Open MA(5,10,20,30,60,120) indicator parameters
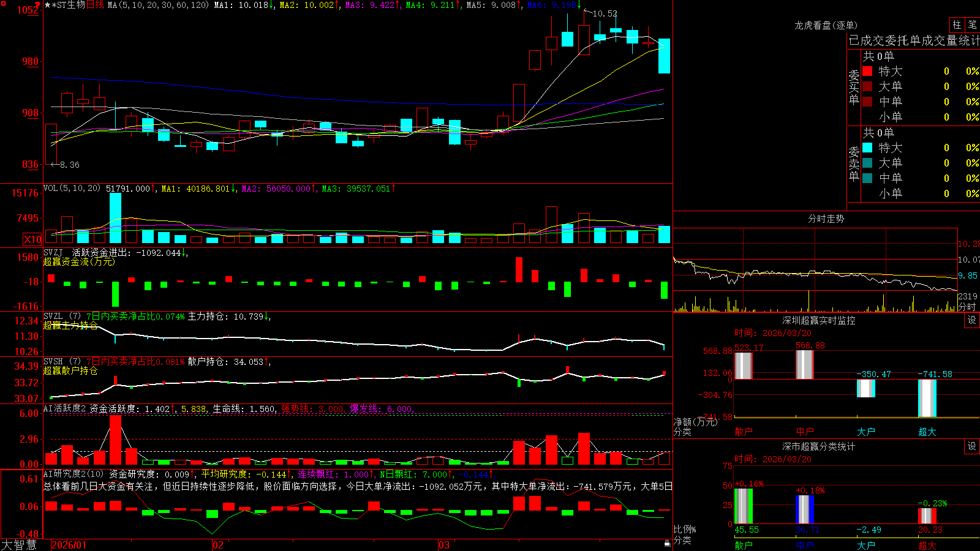 (x=158, y=5)
